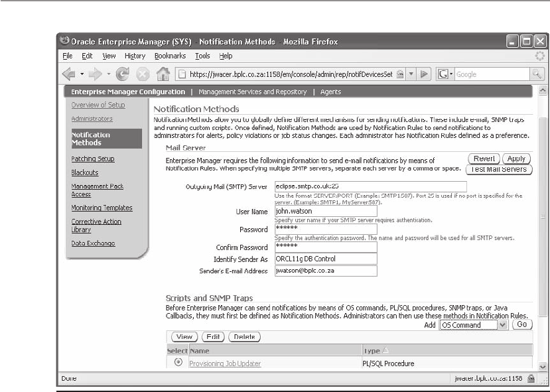The height and width of the screenshot is (392, 550).
Task: Click the magnifier search icon
Action: coord(537,74)
